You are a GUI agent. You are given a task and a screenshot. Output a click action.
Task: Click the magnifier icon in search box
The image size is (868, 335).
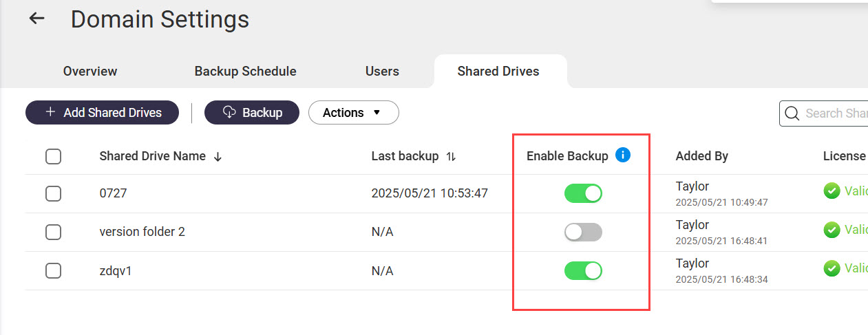click(x=792, y=114)
